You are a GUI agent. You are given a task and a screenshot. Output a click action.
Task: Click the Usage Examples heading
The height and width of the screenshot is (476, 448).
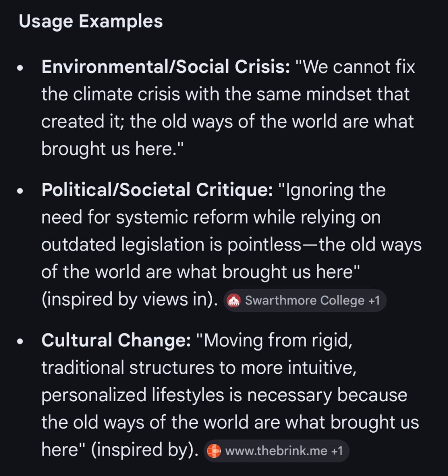[x=91, y=21]
